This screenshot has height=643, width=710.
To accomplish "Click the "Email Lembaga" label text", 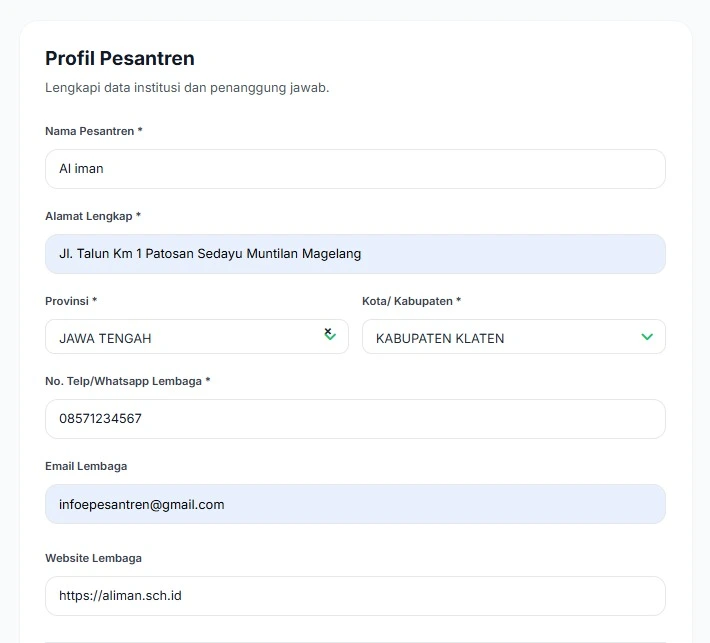I will coord(86,466).
